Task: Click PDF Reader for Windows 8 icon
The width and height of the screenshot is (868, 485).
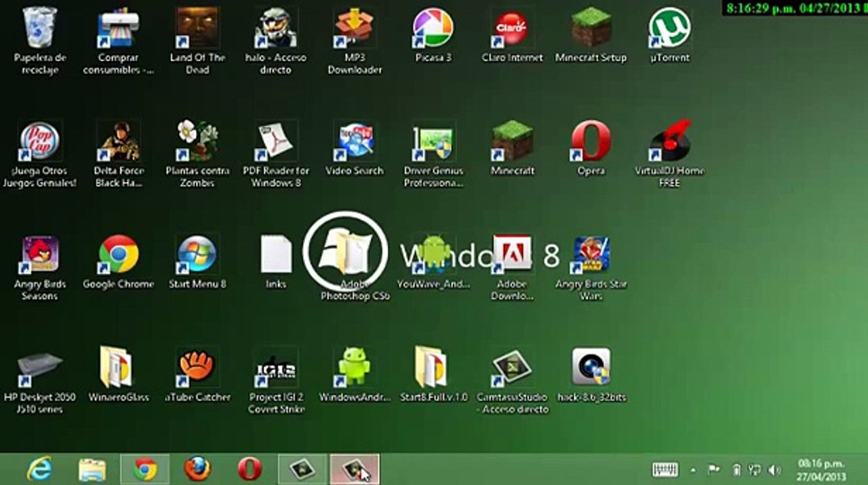Action: coord(276,154)
